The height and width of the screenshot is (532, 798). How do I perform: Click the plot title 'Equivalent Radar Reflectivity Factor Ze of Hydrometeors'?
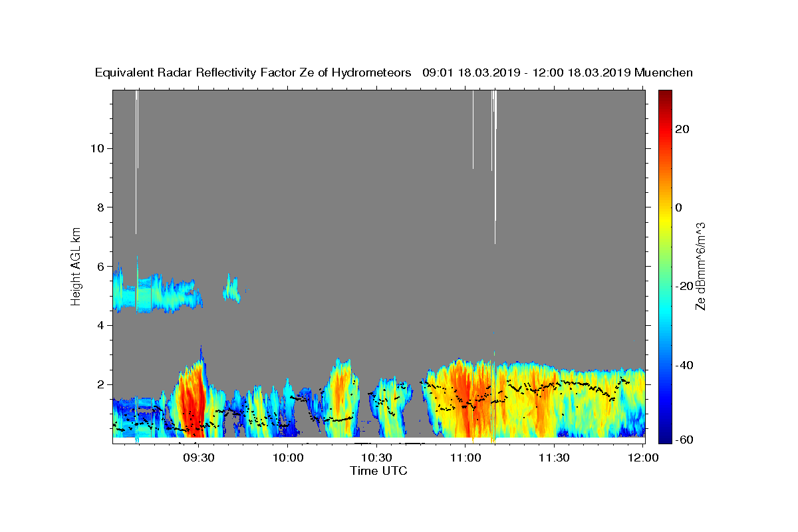pos(253,73)
